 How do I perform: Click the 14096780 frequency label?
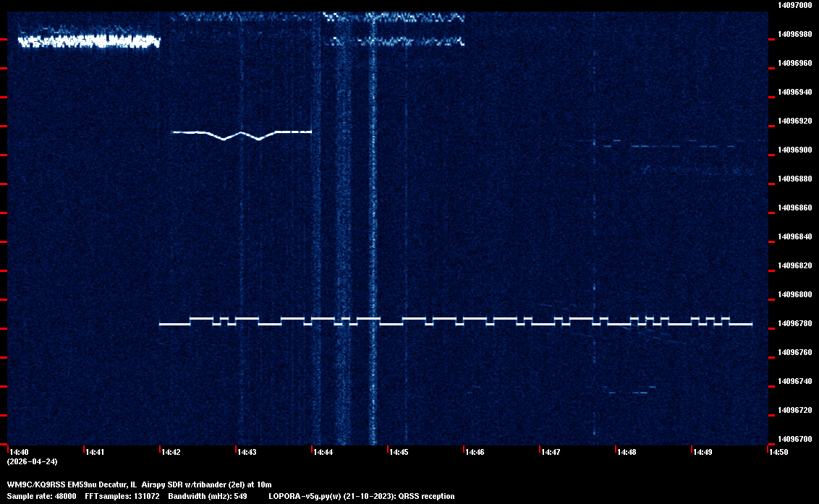794,323
